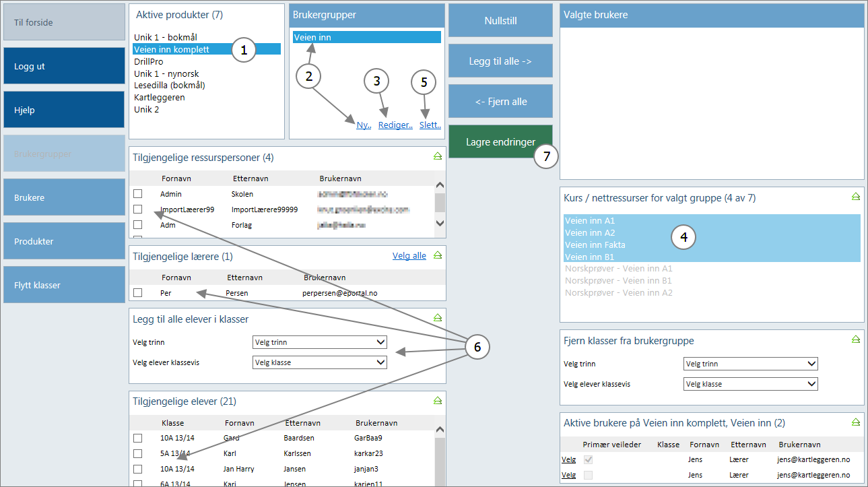This screenshot has height=487, width=868.
Task: Select Unik 1 - bokmål product
Action: (x=207, y=37)
